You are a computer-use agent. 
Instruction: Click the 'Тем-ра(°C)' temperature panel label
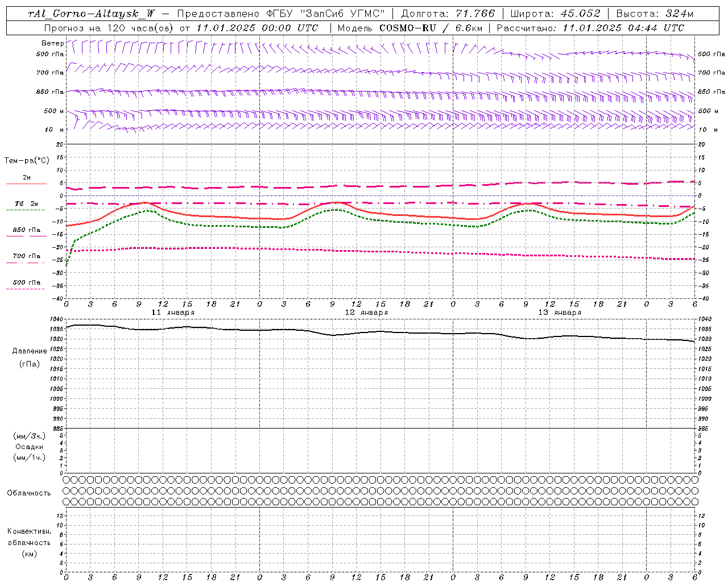tap(27, 161)
